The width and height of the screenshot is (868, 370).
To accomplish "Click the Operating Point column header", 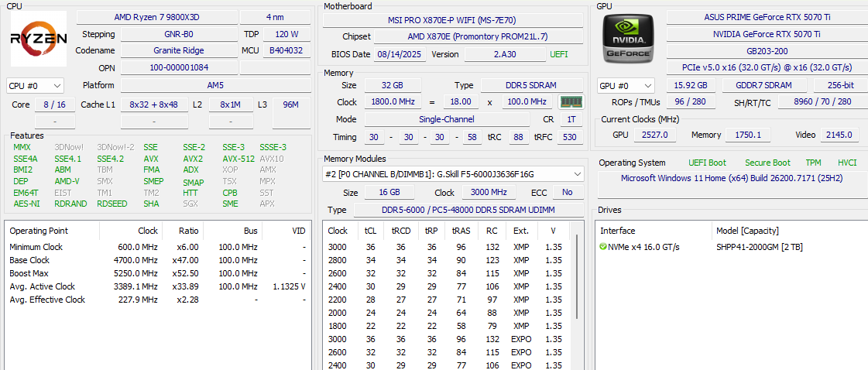I will (x=39, y=231).
